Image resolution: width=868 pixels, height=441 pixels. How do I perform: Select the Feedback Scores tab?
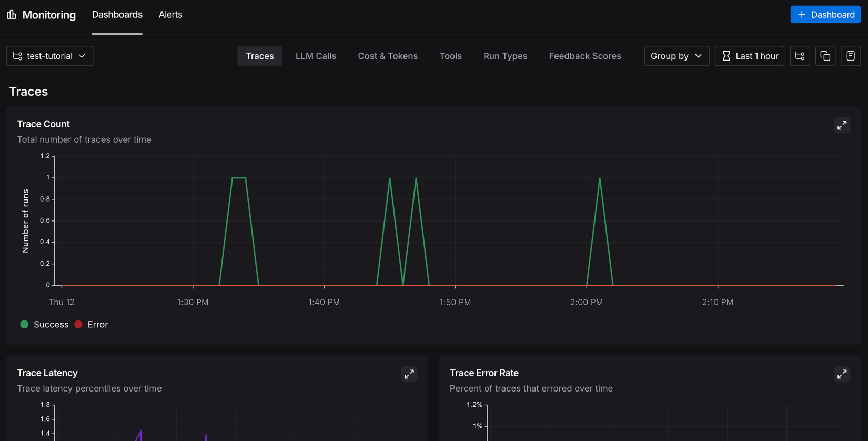[x=585, y=56]
